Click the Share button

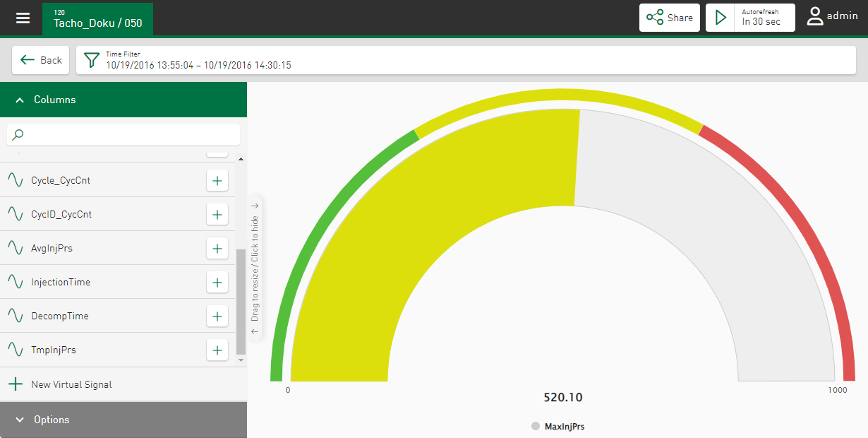(x=670, y=18)
